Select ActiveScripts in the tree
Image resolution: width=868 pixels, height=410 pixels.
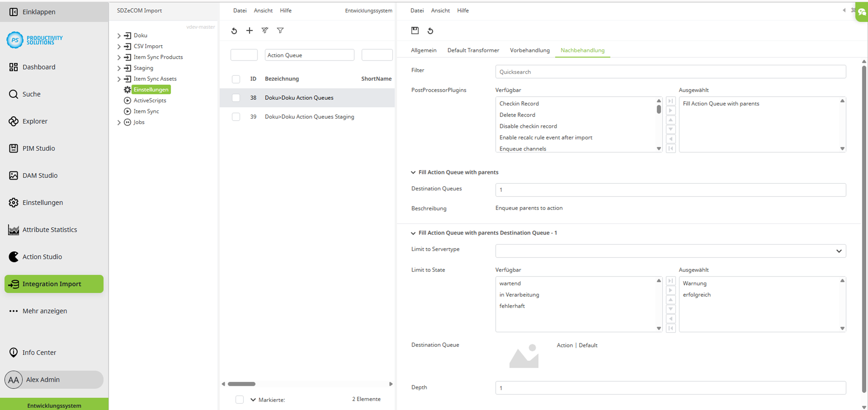pyautogui.click(x=150, y=100)
